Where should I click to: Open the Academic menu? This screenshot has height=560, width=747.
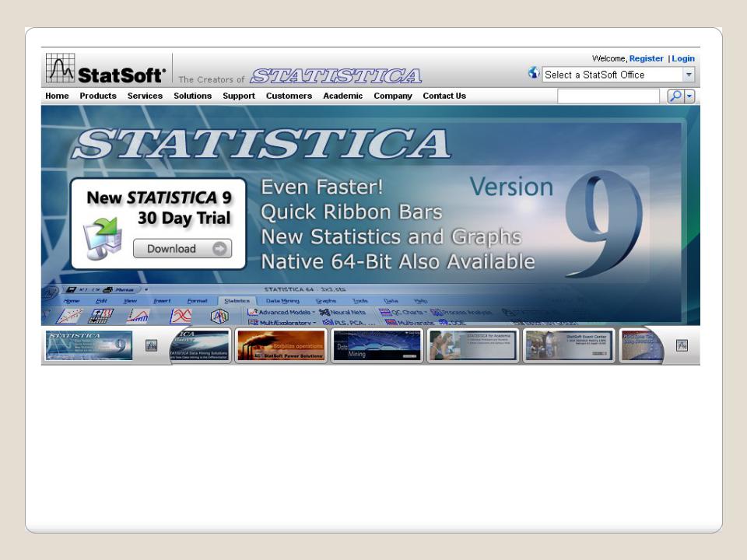pyautogui.click(x=342, y=96)
